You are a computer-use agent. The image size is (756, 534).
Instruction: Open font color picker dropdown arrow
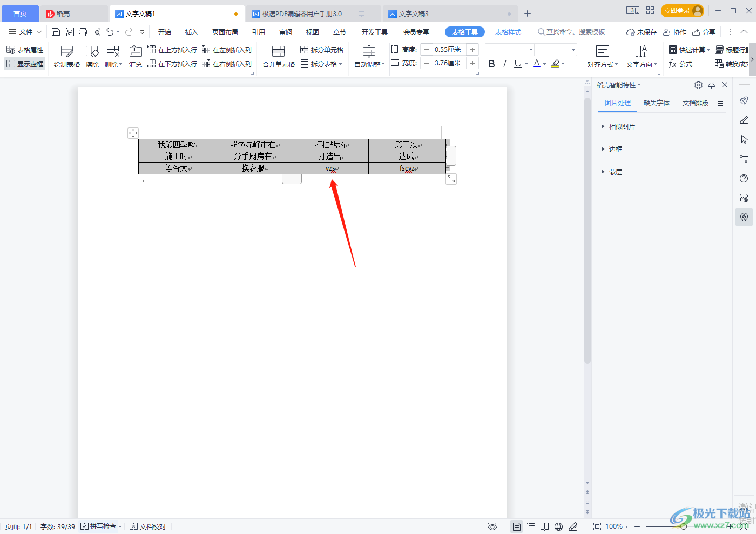coord(545,64)
